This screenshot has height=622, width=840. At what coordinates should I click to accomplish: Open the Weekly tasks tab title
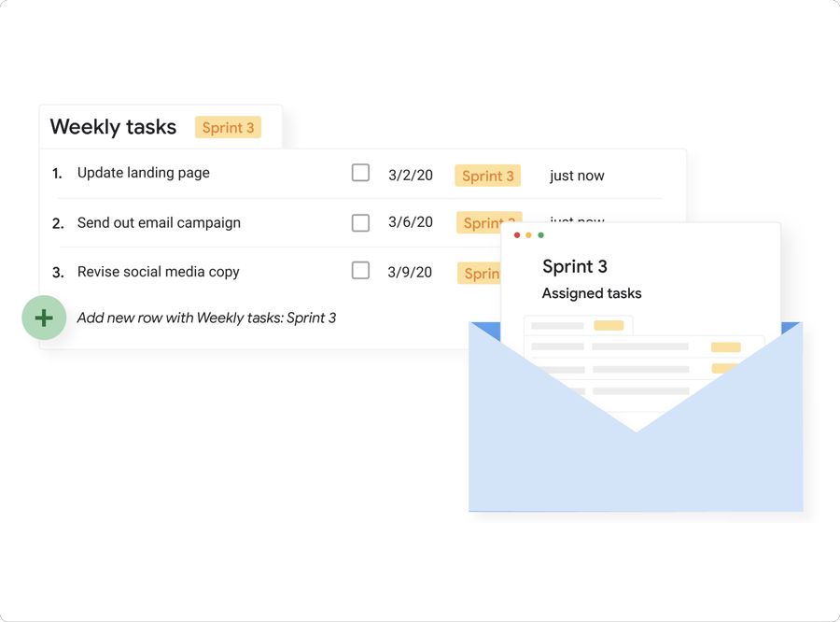[x=113, y=127]
